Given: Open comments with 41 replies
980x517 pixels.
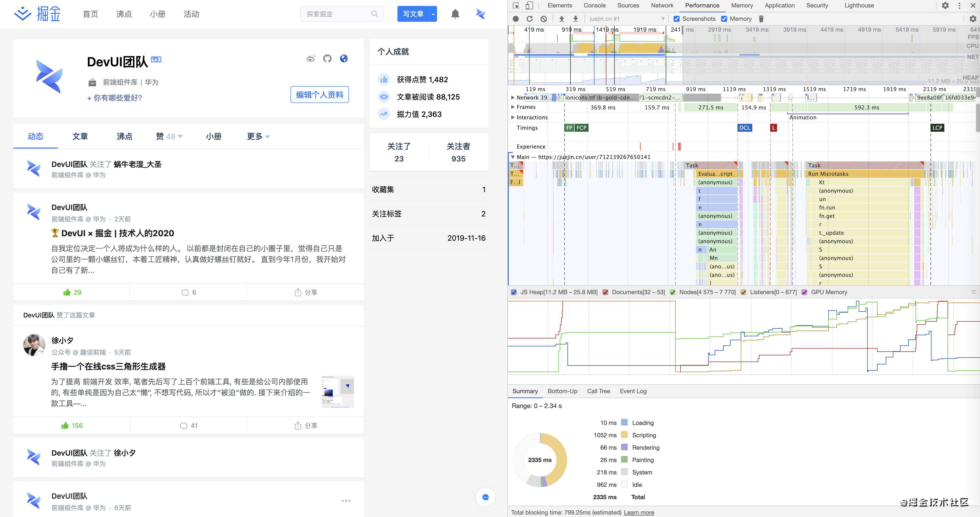Looking at the screenshot, I should tap(189, 425).
